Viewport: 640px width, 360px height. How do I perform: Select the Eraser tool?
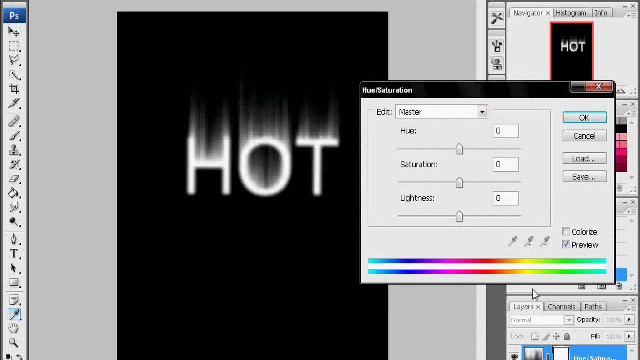point(14,179)
